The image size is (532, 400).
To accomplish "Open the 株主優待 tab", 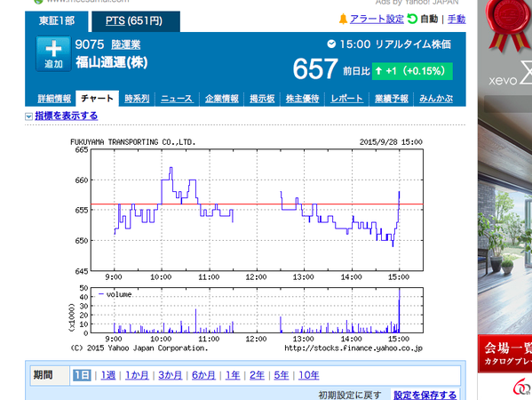I will click(302, 99).
